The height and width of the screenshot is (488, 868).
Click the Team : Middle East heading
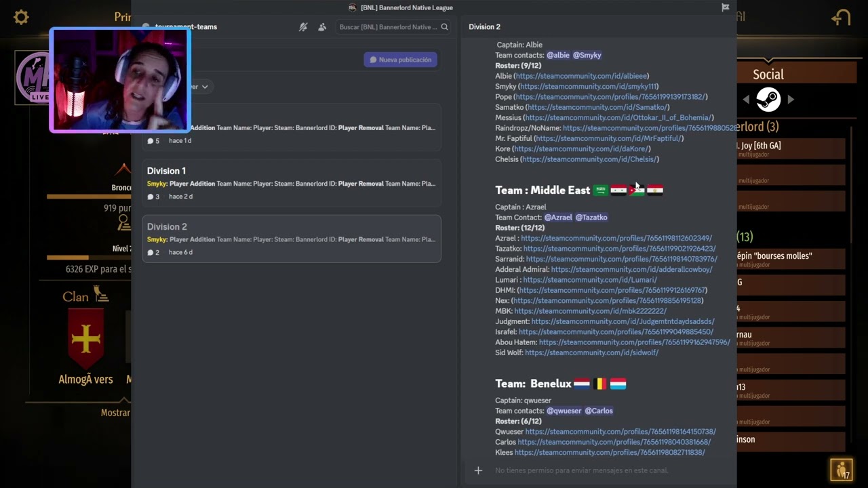542,190
